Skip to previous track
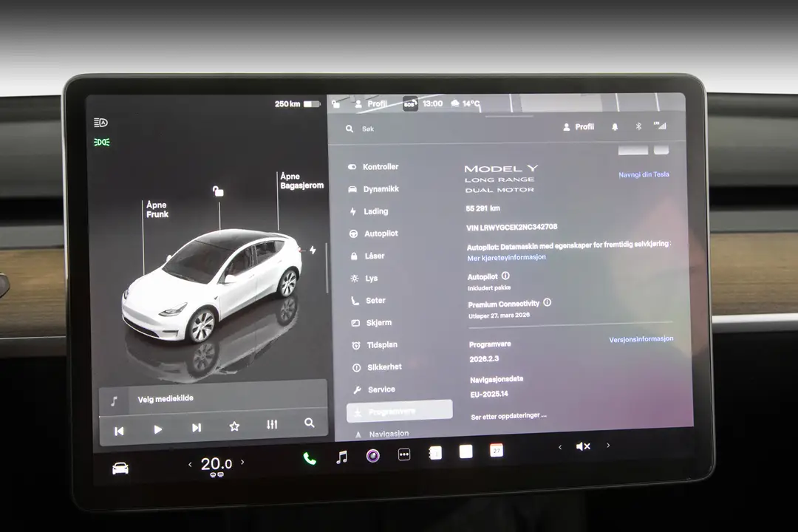 [x=119, y=432]
